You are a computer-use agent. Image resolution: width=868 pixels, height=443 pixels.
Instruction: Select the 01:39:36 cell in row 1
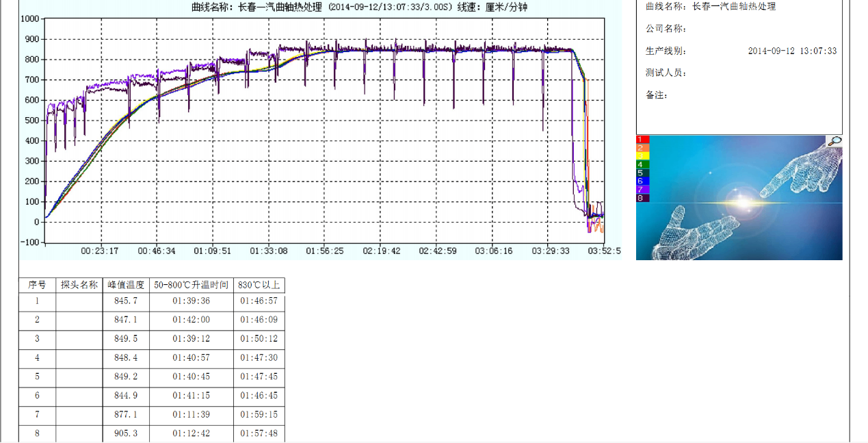point(192,301)
